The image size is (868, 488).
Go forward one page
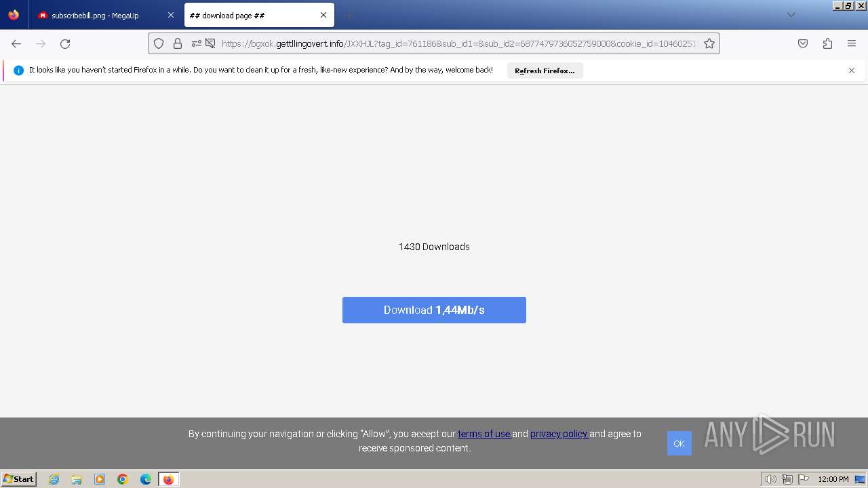pyautogui.click(x=41, y=43)
